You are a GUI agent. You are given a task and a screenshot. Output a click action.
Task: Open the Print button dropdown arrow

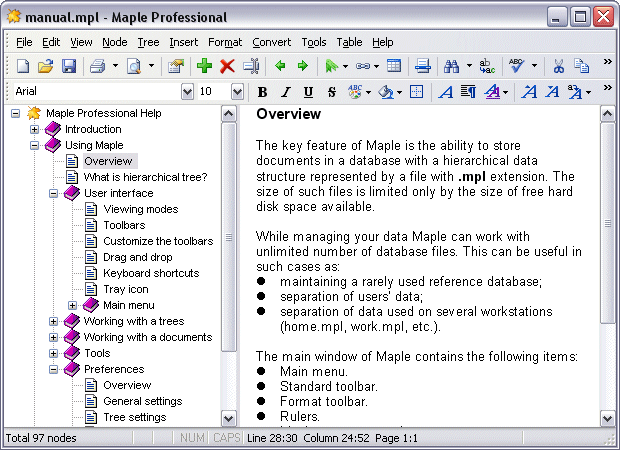click(115, 66)
